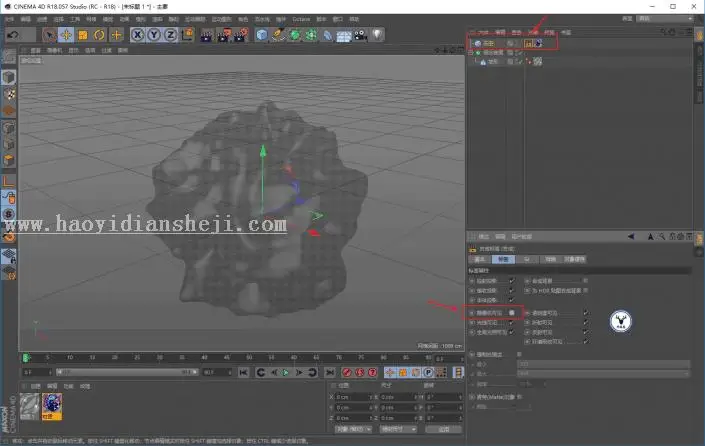Toggle the X axis lock
Screen dimensions: 705x446
[x=138, y=35]
